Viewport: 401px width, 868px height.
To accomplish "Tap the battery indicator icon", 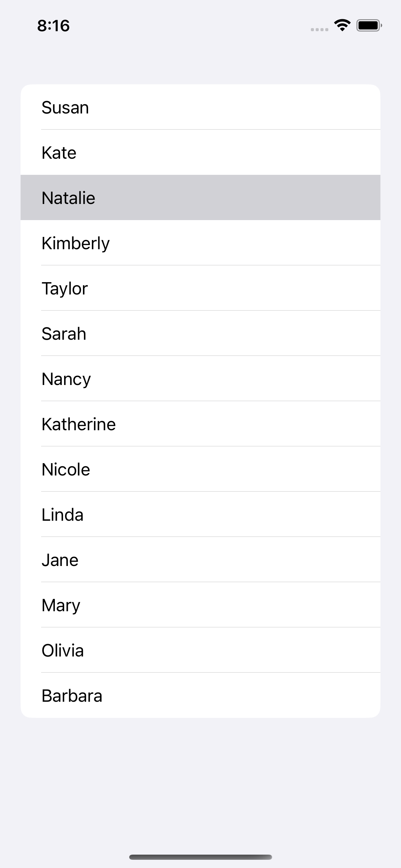I will click(x=369, y=25).
